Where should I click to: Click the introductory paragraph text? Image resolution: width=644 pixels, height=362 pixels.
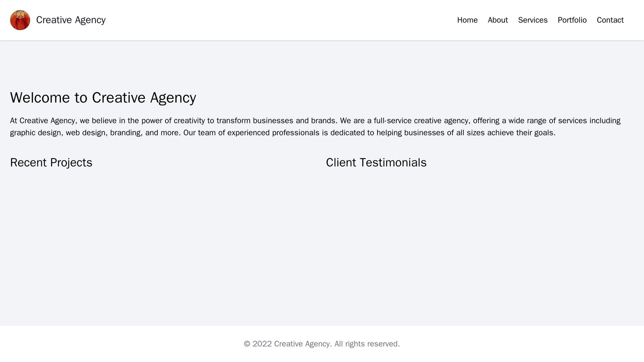pyautogui.click(x=312, y=126)
